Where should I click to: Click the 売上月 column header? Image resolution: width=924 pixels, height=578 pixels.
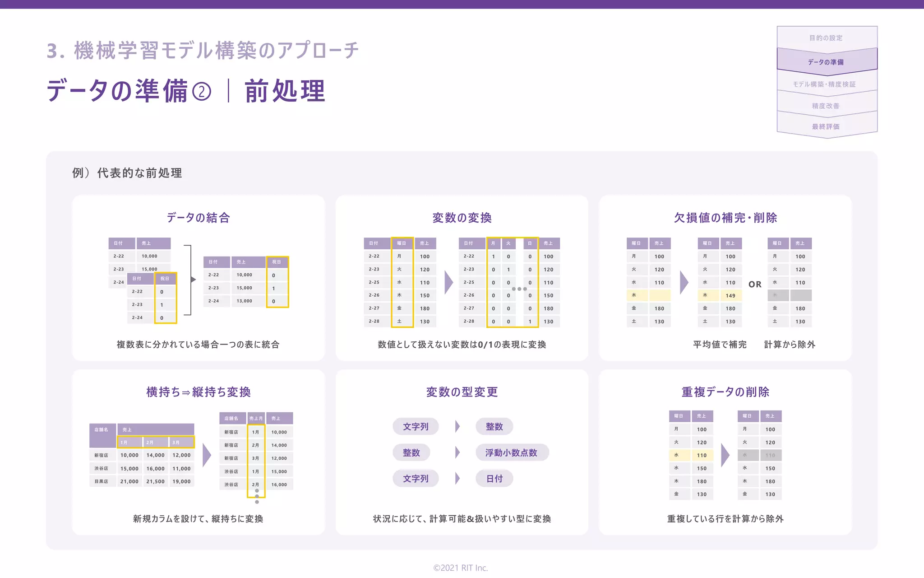[256, 418]
